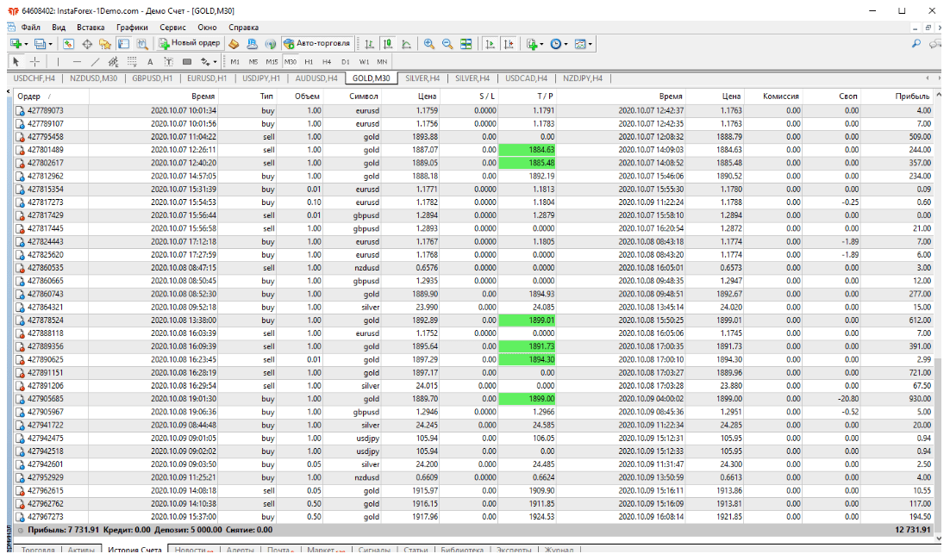Switch chart to candlestick mode
The height and width of the screenshot is (560, 950).
pos(387,43)
